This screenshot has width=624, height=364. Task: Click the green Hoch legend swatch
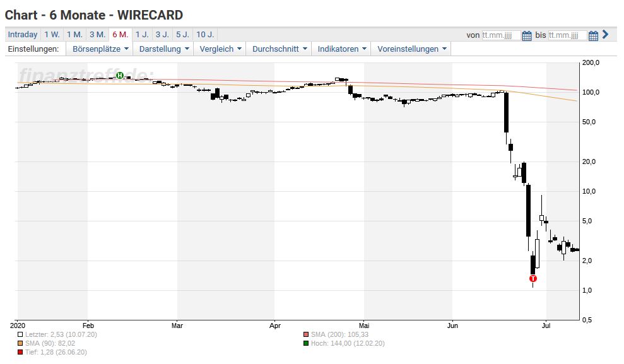coord(306,343)
